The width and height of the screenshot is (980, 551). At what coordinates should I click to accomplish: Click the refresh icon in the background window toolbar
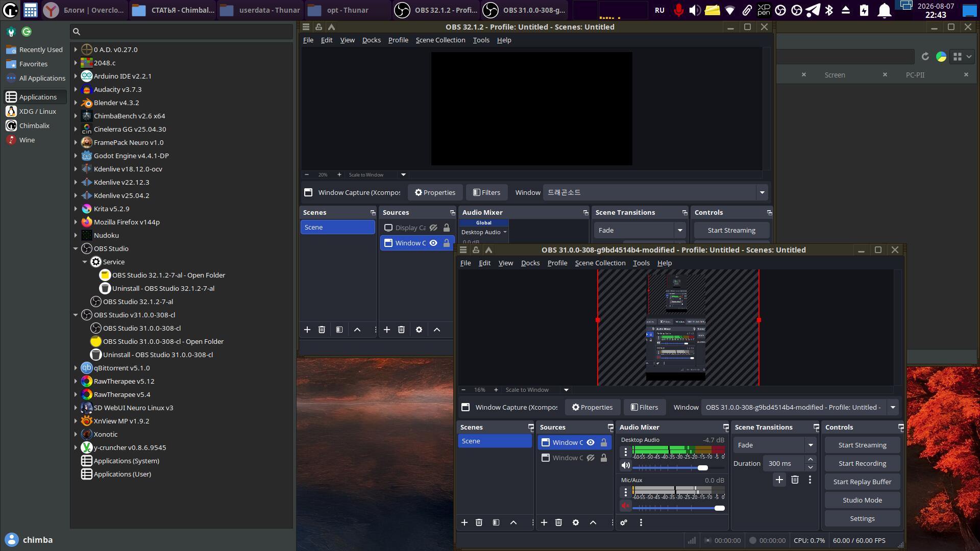click(x=925, y=57)
